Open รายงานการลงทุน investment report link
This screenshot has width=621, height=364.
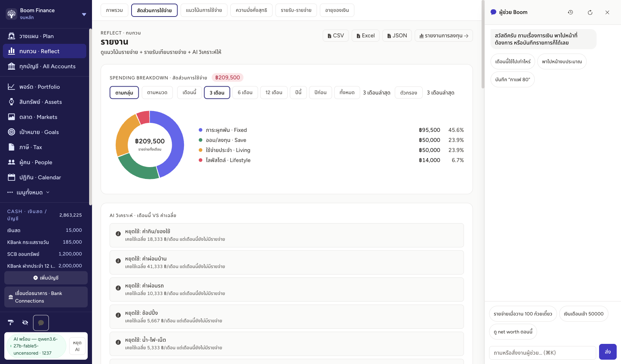(x=444, y=36)
